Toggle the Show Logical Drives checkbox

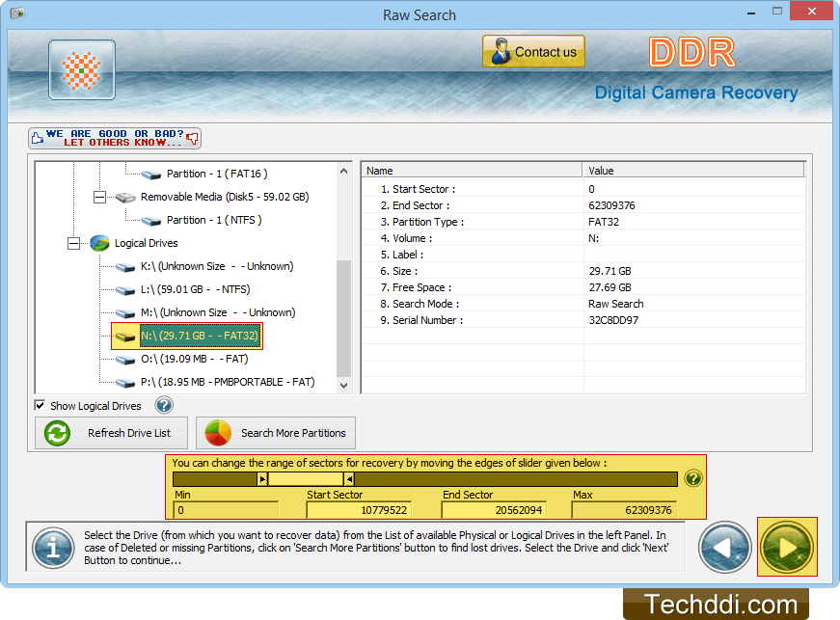pos(40,405)
